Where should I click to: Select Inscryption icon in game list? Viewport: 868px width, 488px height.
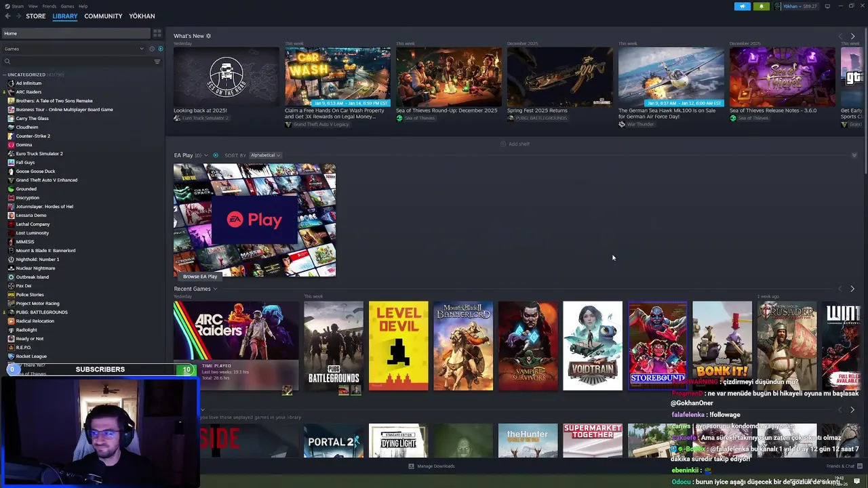tap(11, 198)
